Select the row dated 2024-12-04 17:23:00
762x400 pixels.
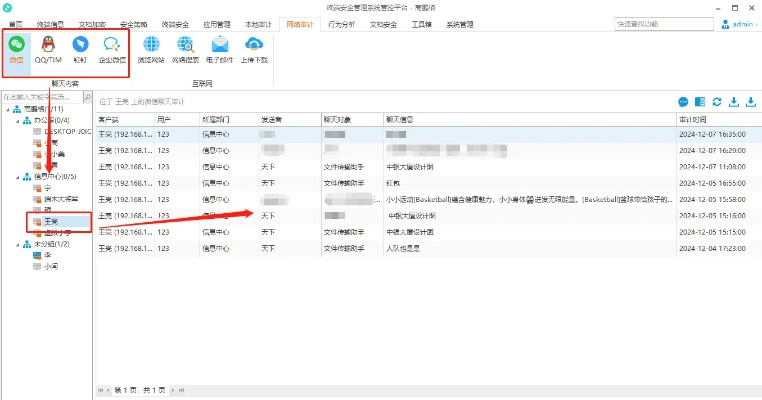click(x=428, y=248)
